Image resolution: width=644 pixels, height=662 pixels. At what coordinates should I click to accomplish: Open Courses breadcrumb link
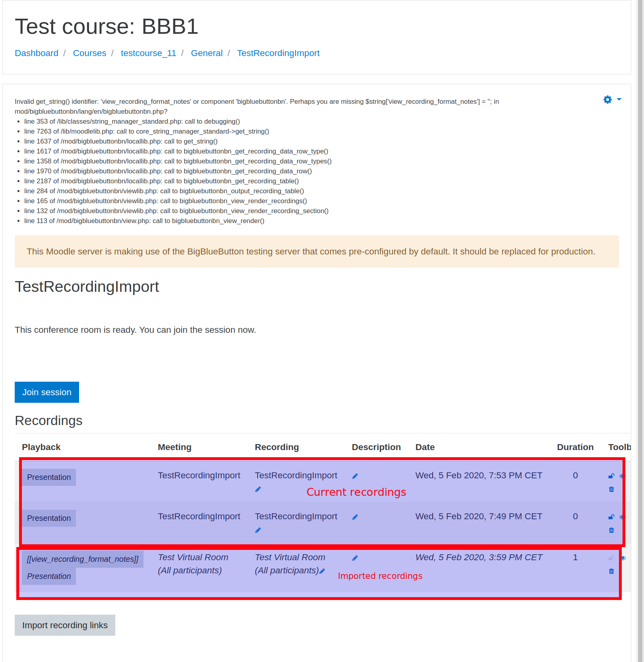point(89,53)
